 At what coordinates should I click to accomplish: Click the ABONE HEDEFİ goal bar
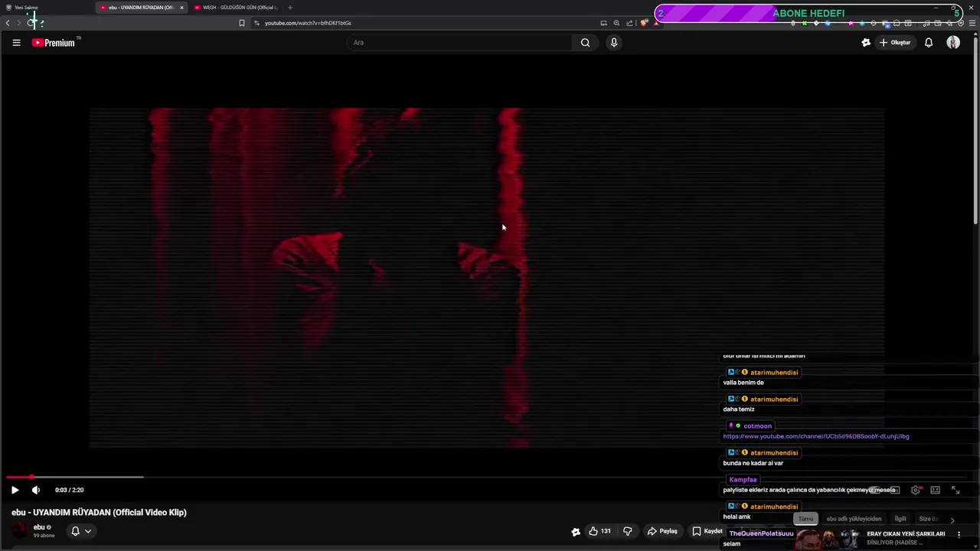[808, 13]
